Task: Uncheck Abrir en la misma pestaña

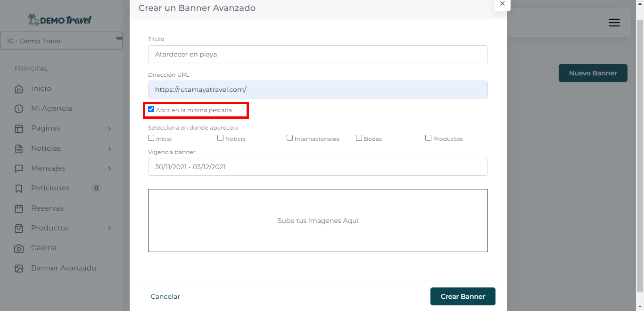Action: (x=151, y=109)
